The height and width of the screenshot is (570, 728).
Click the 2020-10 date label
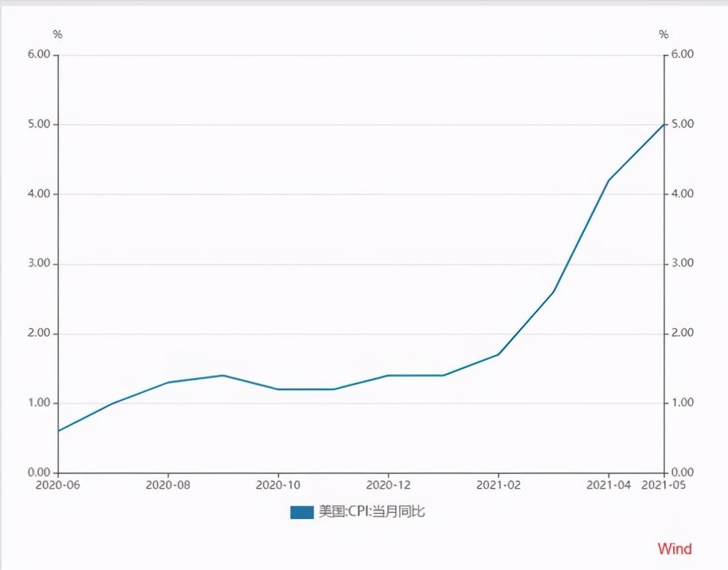pos(278,485)
